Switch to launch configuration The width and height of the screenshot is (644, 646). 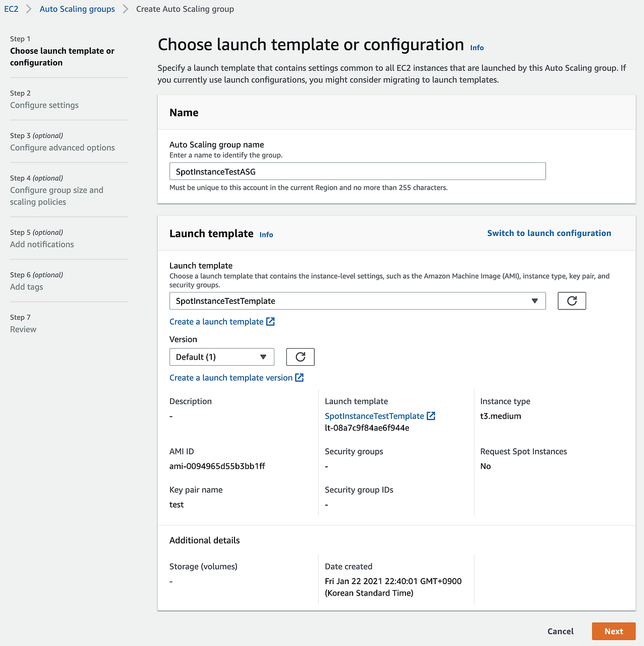(x=549, y=233)
